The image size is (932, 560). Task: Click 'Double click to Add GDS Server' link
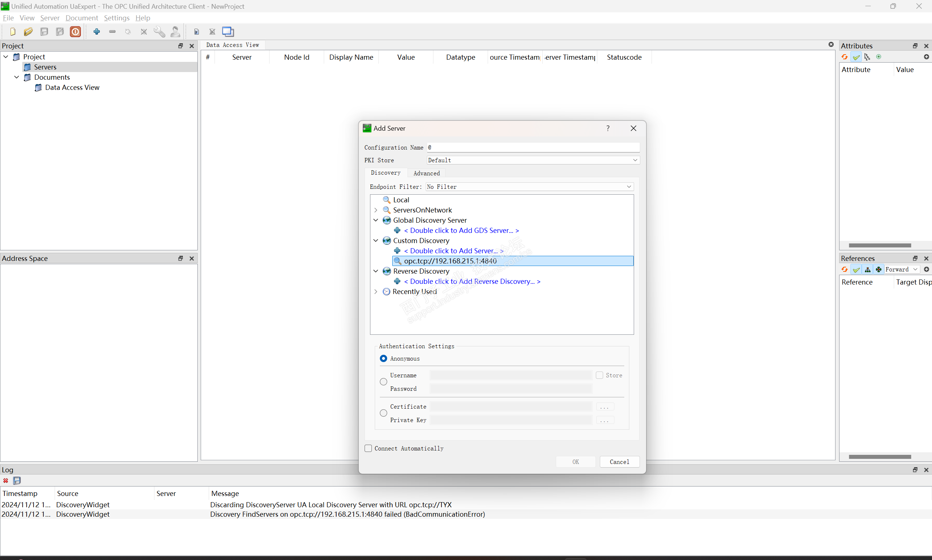point(461,230)
